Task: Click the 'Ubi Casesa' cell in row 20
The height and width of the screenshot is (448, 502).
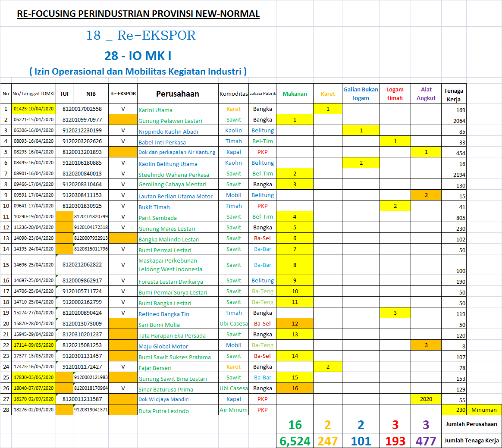Action: pyautogui.click(x=234, y=323)
